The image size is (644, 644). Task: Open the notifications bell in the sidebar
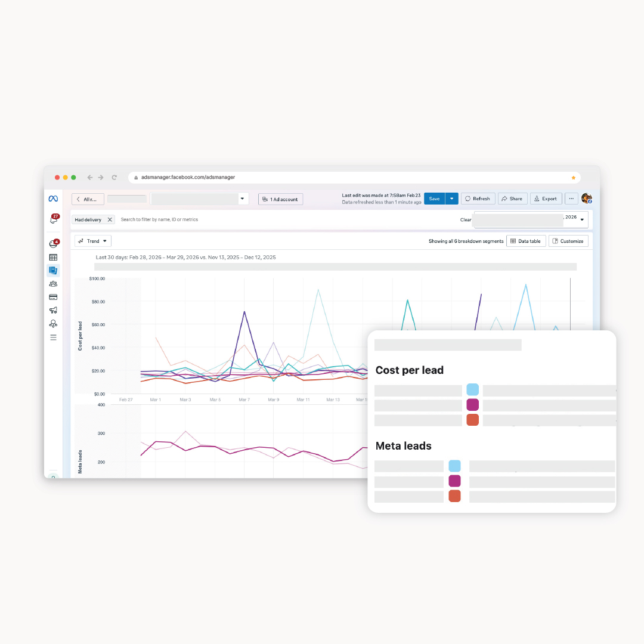(x=53, y=220)
